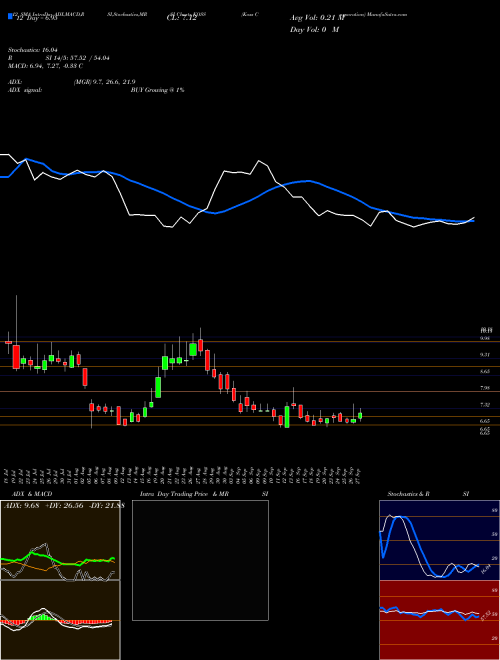Click the 'SI 14/3: 57.52 / 54.04' reading
This screenshot has width=500, height=660.
pyautogui.click(x=77, y=58)
